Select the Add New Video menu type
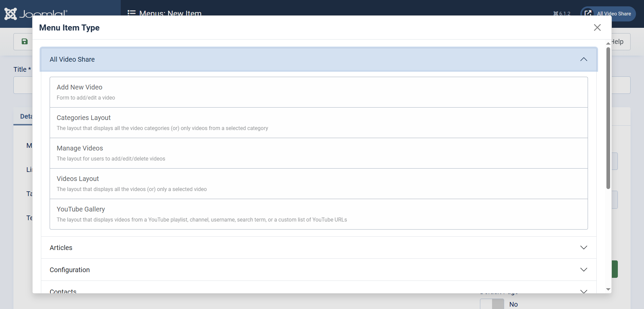Viewport: 644px width, 309px height. click(x=319, y=92)
